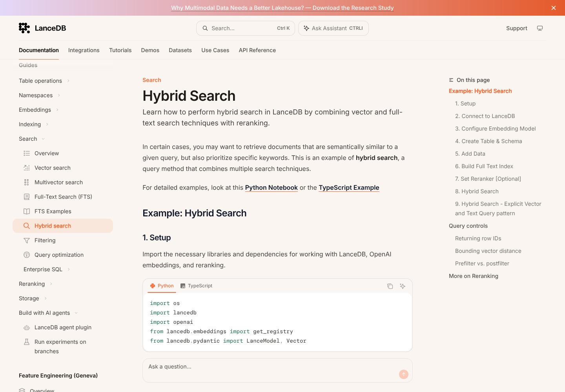
Task: Expand the Storage section
Action: pos(46,298)
